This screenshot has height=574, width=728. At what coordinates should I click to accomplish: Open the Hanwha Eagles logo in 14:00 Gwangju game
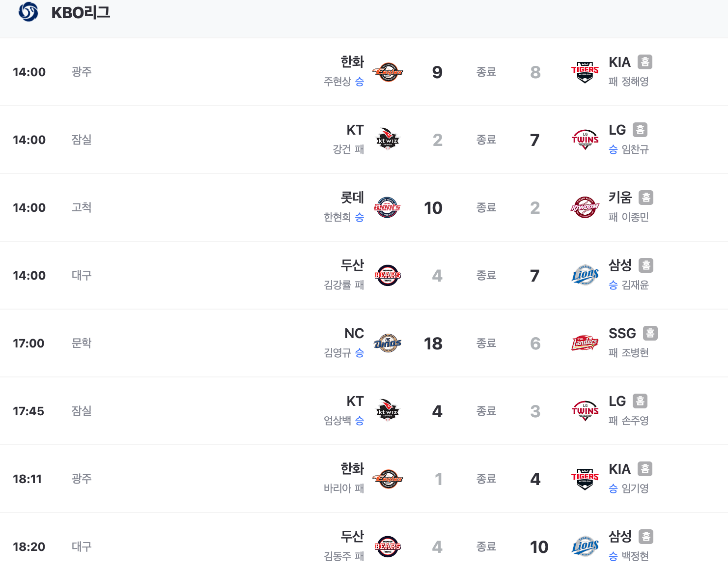388,72
